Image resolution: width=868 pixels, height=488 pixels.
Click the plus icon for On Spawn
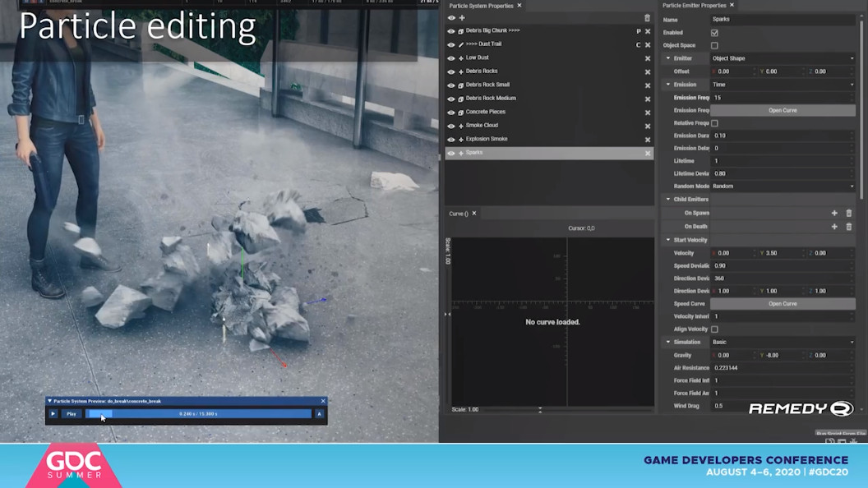click(834, 214)
